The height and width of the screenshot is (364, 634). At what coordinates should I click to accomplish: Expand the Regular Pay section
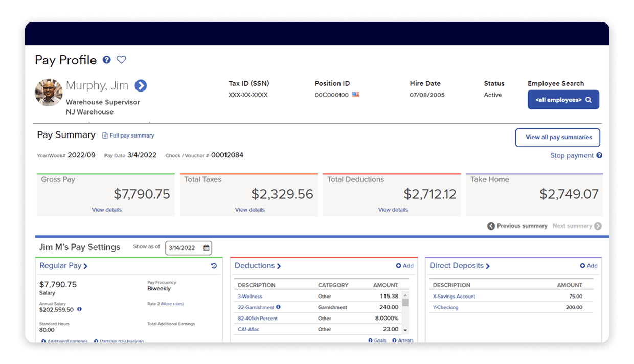point(64,266)
